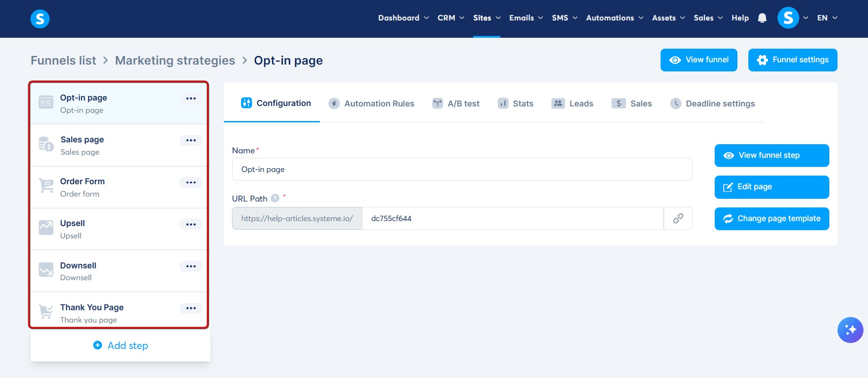This screenshot has height=378, width=868.
Task: Expand the Automations menu
Action: [x=615, y=18]
